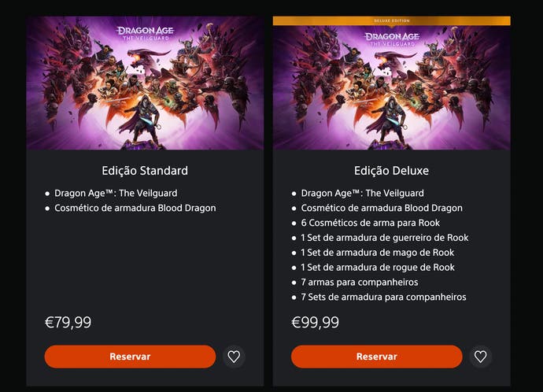Image resolution: width=543 pixels, height=392 pixels.
Task: Click Reservar button for the €79,99 Standard edition
Action: (130, 357)
